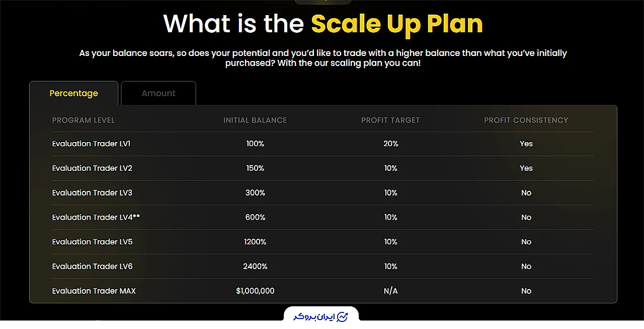This screenshot has width=644, height=329.
Task: Click the Iran Broker logo icon
Action: pos(343,316)
